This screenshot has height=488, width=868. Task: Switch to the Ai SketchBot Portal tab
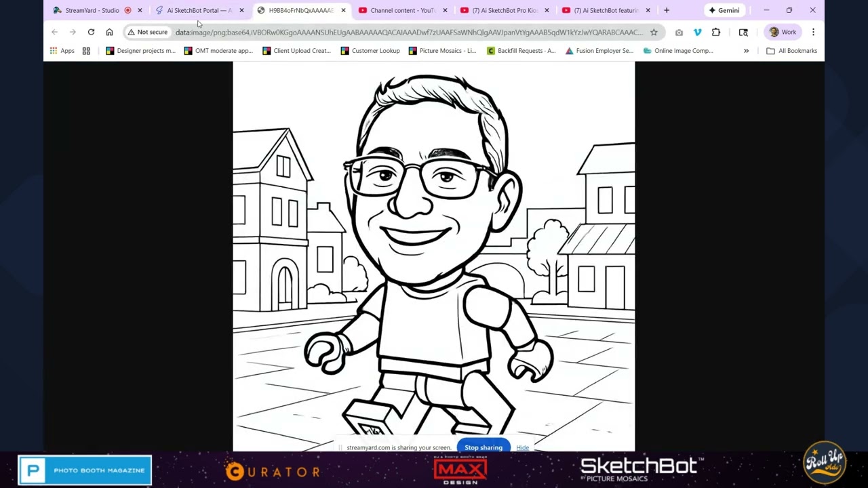click(x=199, y=10)
